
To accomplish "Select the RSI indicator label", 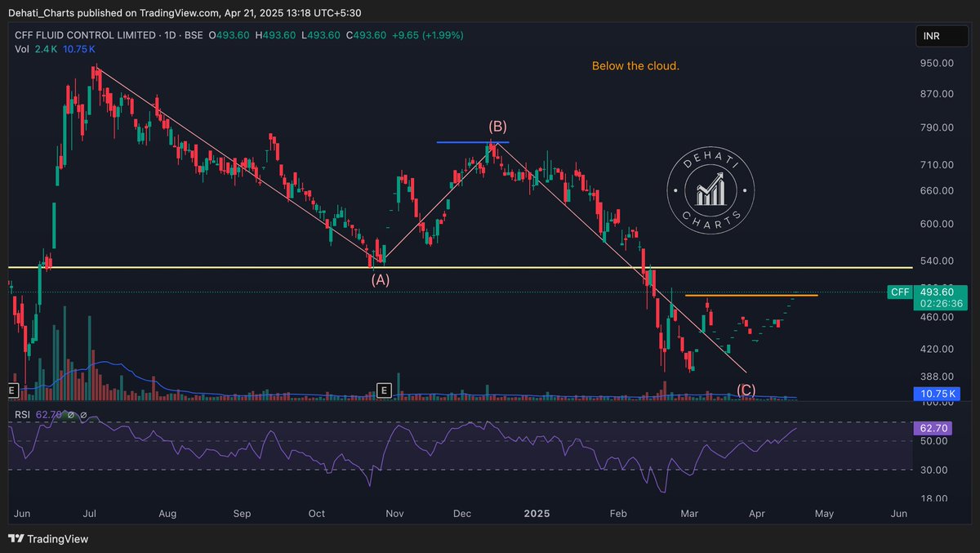I will (23, 415).
